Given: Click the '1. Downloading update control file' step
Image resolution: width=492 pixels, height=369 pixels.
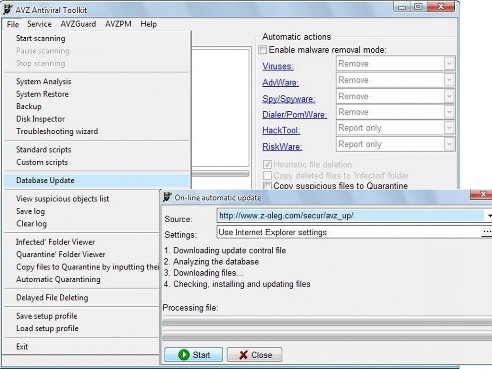Looking at the screenshot, I should 225,250.
